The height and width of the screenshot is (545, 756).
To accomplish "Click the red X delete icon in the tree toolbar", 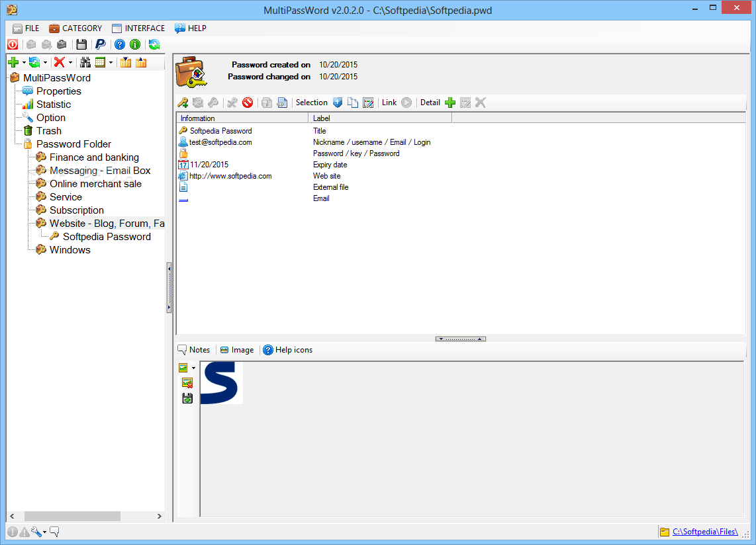I will pyautogui.click(x=60, y=62).
